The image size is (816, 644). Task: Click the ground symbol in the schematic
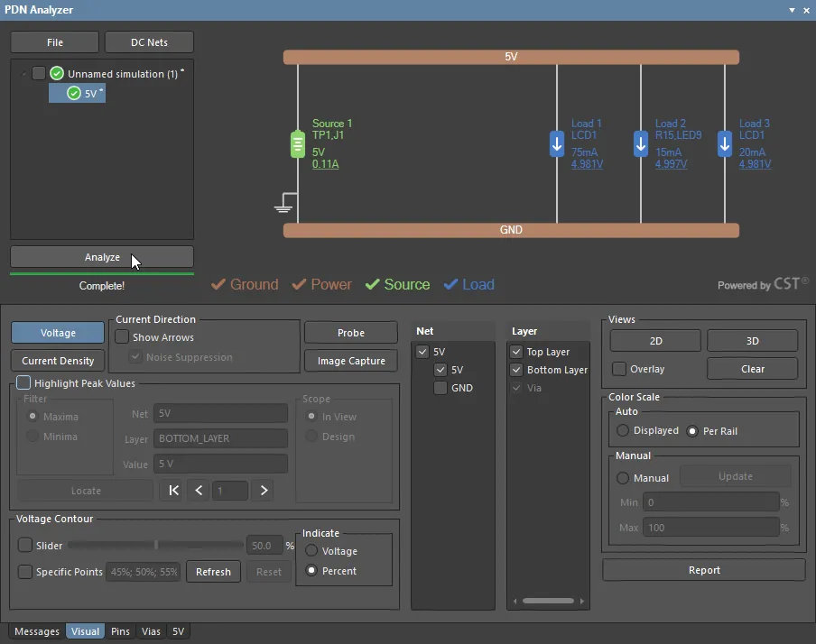pos(284,206)
